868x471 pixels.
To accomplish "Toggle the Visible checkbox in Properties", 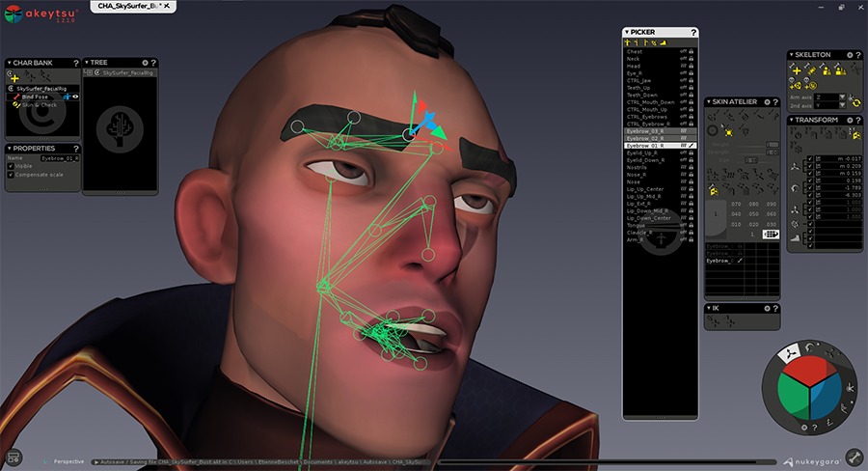I will (11, 166).
